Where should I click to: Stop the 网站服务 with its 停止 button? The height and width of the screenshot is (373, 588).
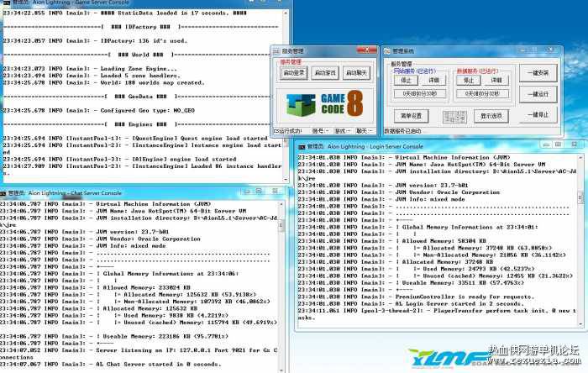click(406, 80)
